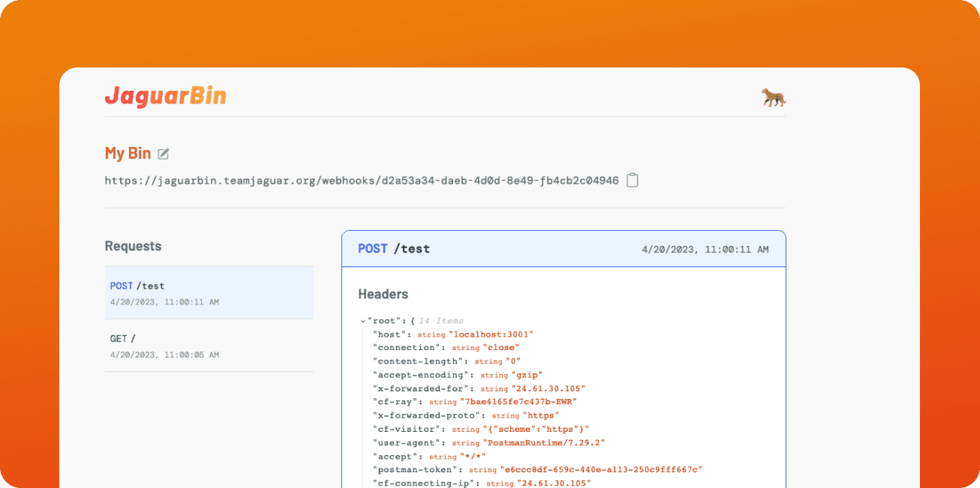Open the POST /test request
980x488 pixels.
pyautogui.click(x=209, y=292)
